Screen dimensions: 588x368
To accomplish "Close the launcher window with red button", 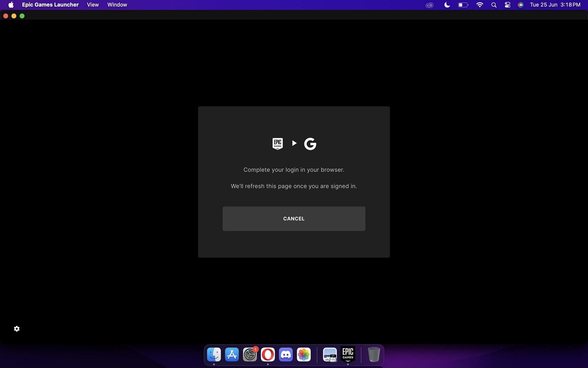I will click(6, 16).
